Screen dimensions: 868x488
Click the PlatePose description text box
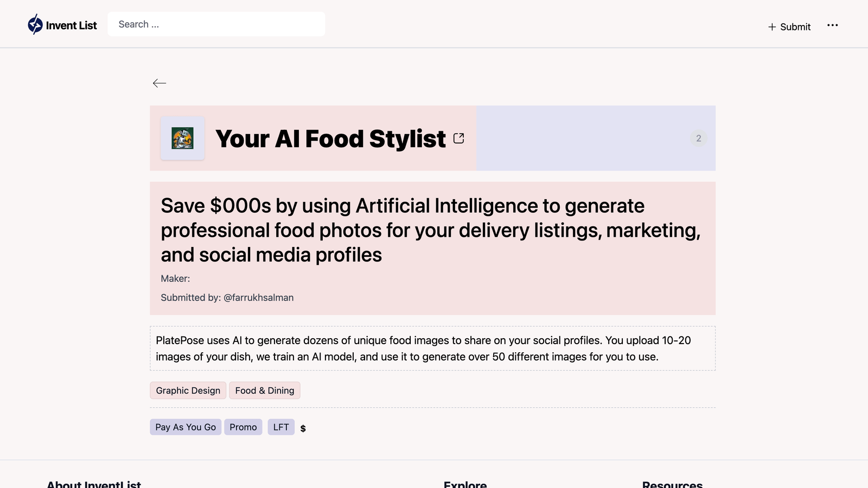[433, 348]
